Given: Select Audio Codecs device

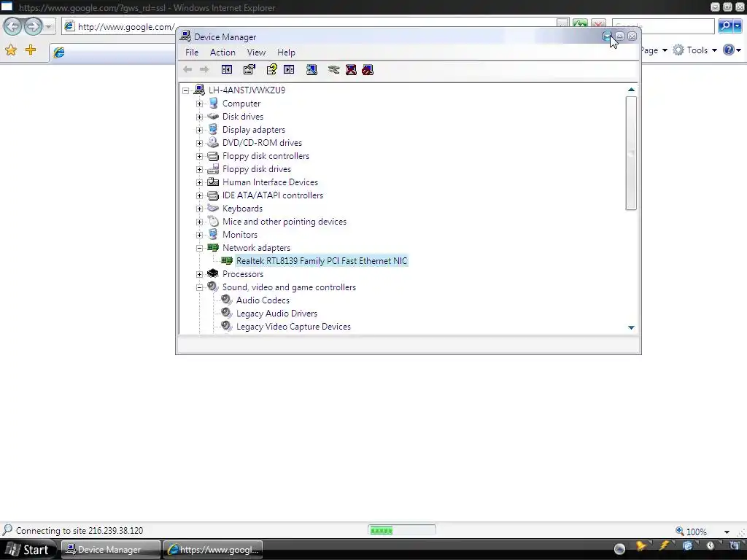Looking at the screenshot, I should pos(263,300).
